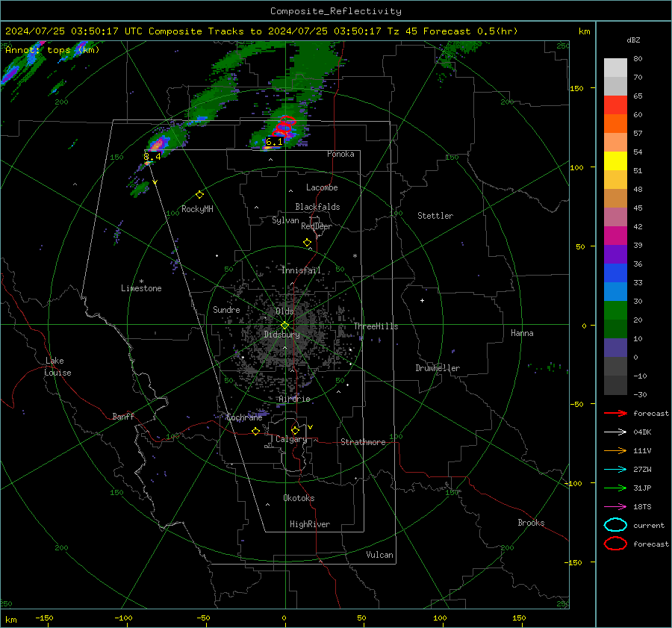
Task: Click the Okotoks city label
Action: (299, 498)
